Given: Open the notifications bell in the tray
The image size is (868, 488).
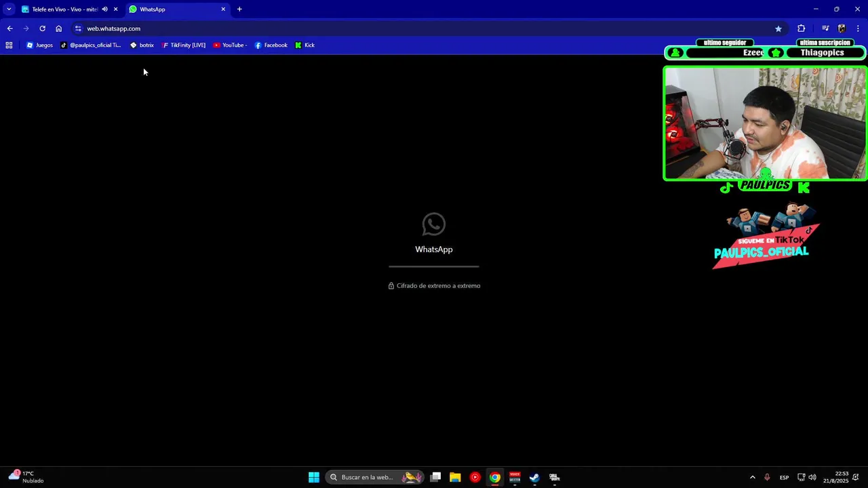Looking at the screenshot, I should [x=856, y=477].
